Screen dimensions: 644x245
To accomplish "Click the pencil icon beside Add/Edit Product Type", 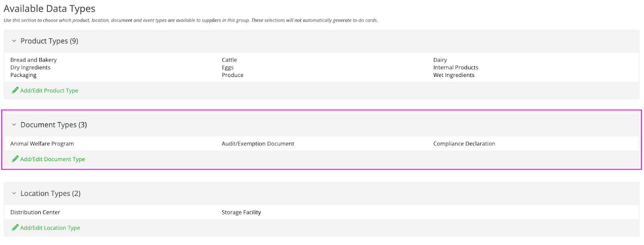I will tap(15, 90).
